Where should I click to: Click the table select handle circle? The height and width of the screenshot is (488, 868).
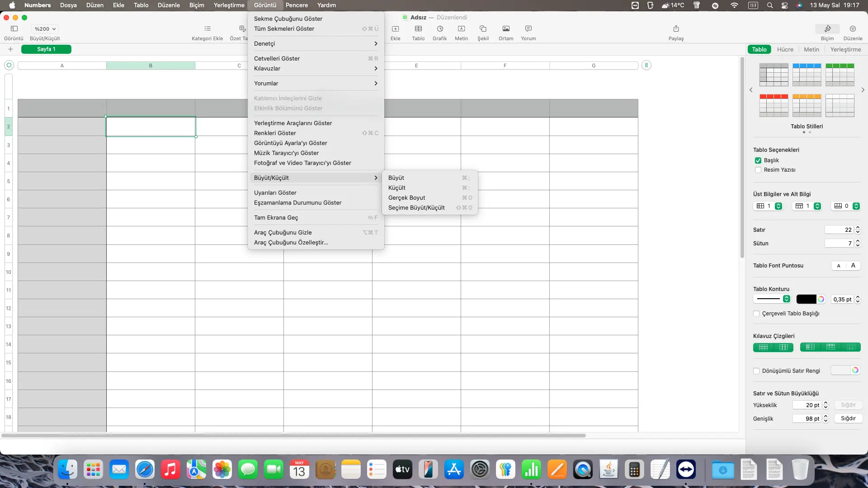click(9, 65)
